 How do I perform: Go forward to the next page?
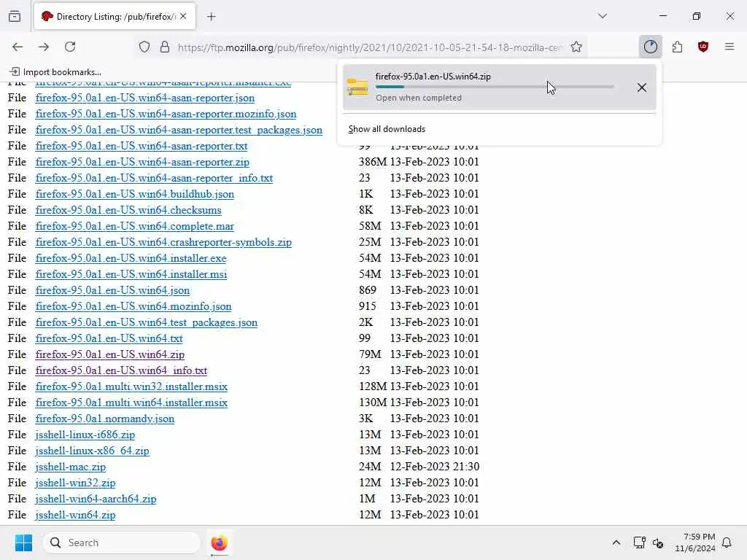(x=44, y=47)
